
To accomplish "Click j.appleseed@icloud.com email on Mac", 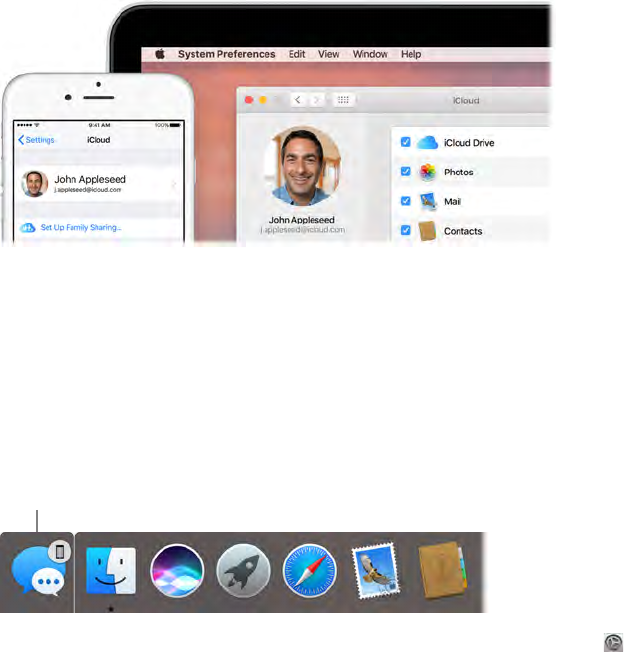I will [302, 230].
